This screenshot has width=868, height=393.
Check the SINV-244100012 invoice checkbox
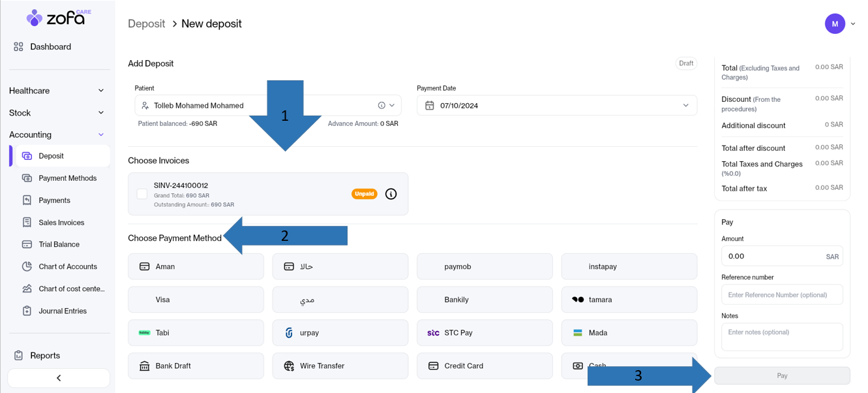(x=142, y=194)
